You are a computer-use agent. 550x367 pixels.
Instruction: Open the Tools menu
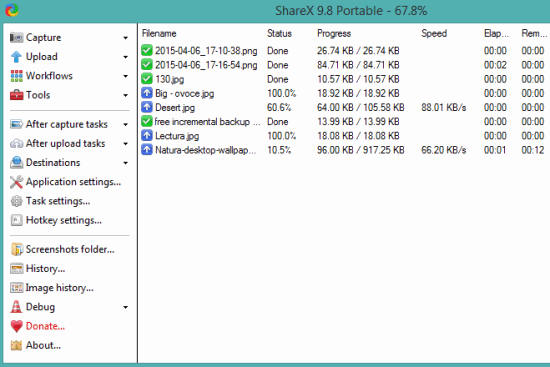coord(38,95)
